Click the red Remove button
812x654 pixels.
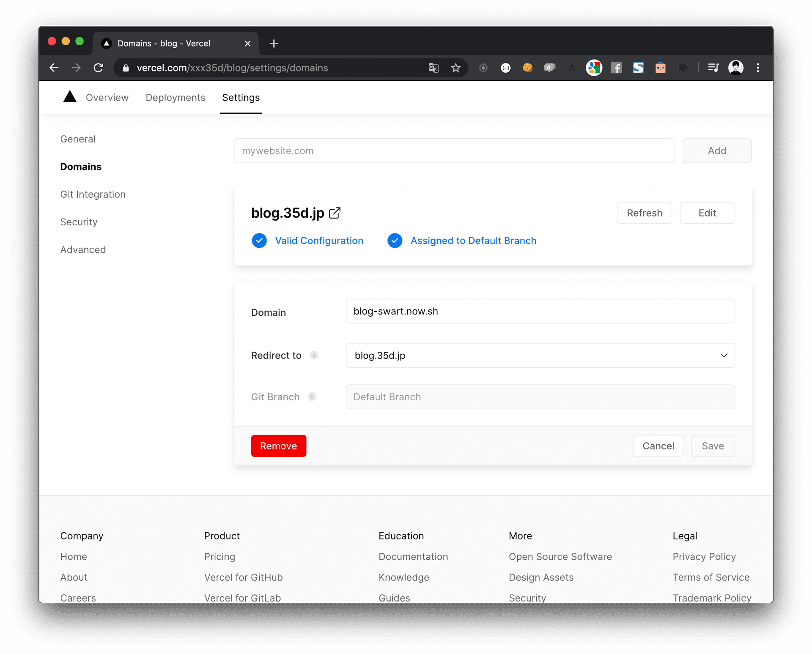coord(279,446)
